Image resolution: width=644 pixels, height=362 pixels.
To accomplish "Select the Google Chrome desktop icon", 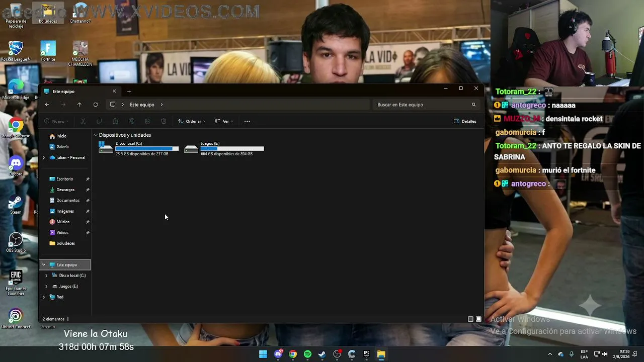I will point(16,128).
